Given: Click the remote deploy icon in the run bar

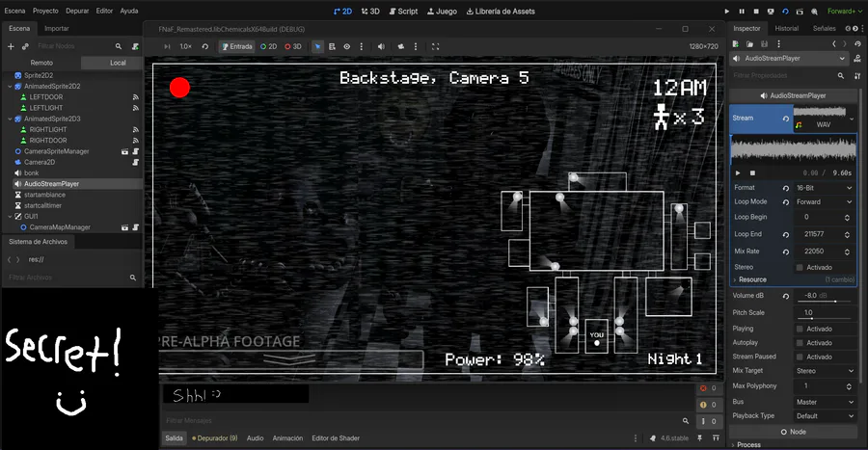Looking at the screenshot, I should click(x=771, y=11).
